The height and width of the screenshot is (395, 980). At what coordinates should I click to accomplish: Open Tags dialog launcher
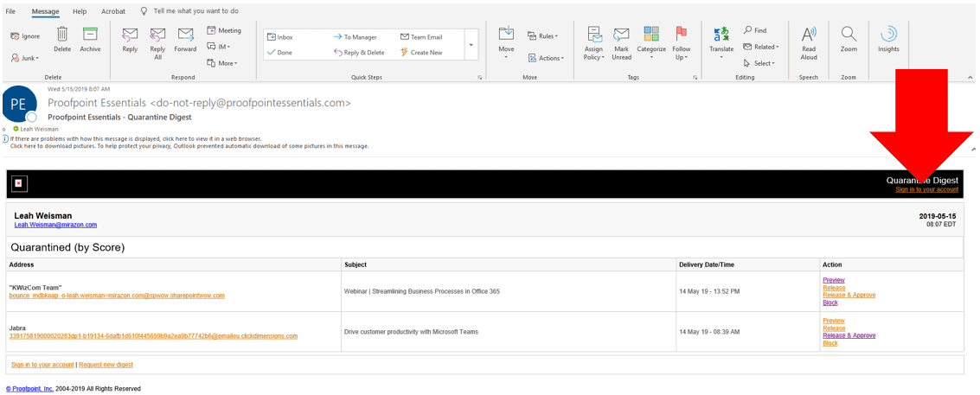point(695,78)
